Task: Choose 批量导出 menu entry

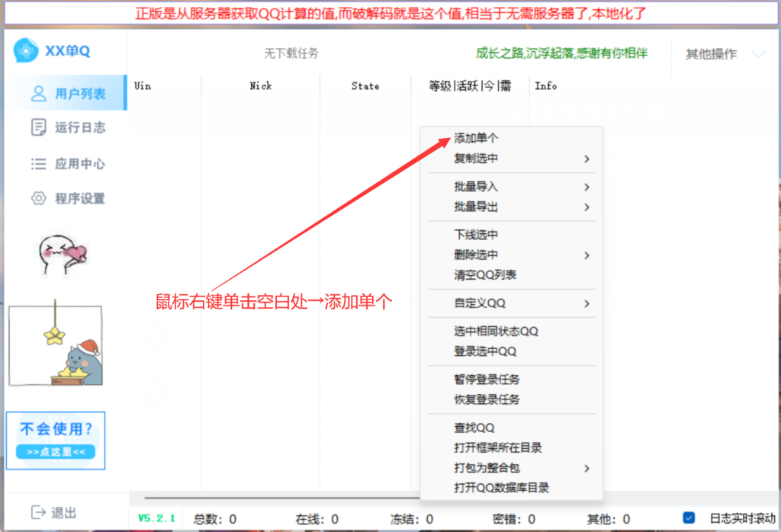Action: coord(512,207)
